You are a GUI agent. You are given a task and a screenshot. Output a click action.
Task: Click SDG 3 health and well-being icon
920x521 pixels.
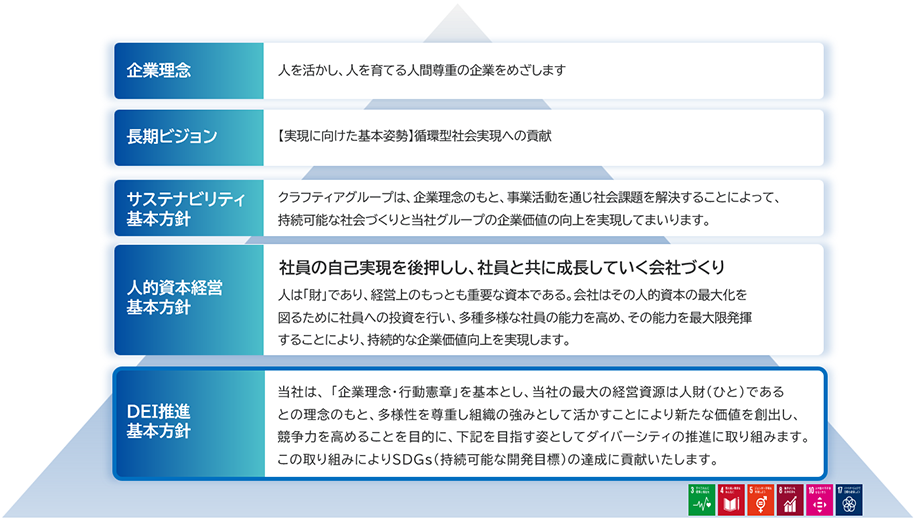coord(702,500)
